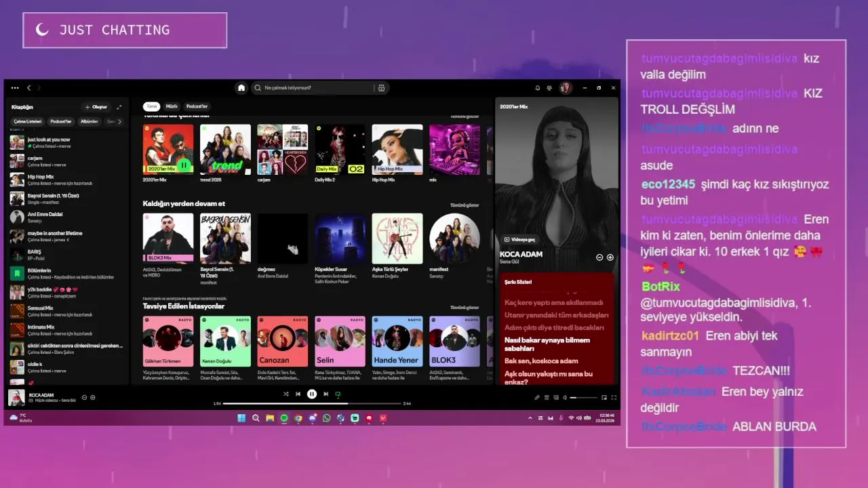Add KOCA ADAM to library in bottom bar
Image resolution: width=868 pixels, height=488 pixels.
tap(93, 397)
